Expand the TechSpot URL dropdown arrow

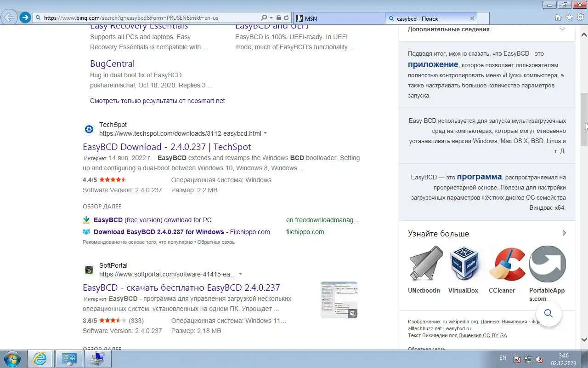265,133
